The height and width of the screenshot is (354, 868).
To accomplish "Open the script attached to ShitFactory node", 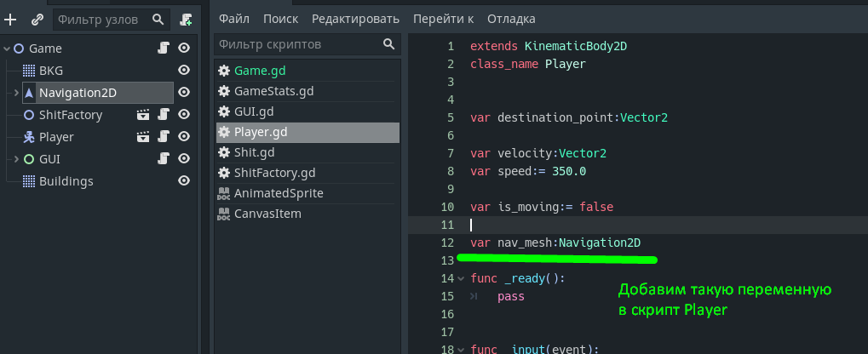I will pyautogui.click(x=164, y=115).
